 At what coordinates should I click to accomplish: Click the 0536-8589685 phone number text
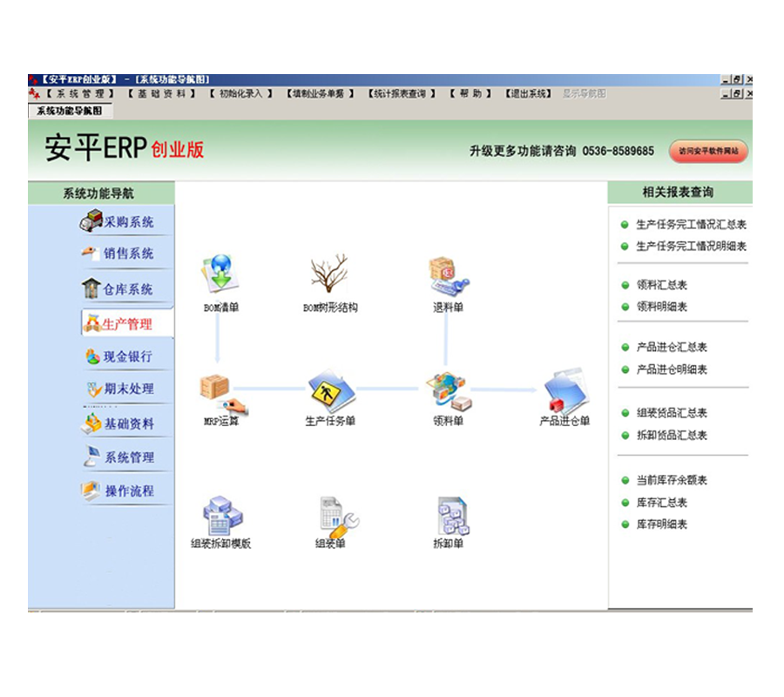click(x=618, y=151)
